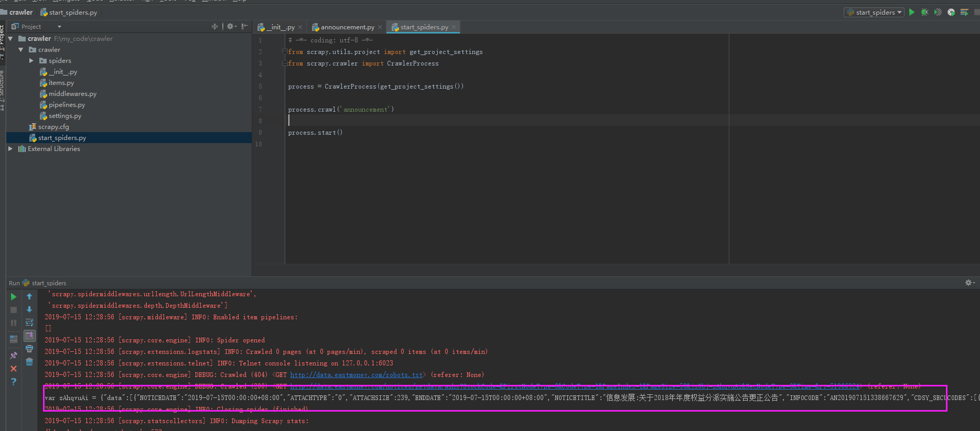The height and width of the screenshot is (431, 980).
Task: Click the Stop square in Run panel
Action: (x=14, y=310)
